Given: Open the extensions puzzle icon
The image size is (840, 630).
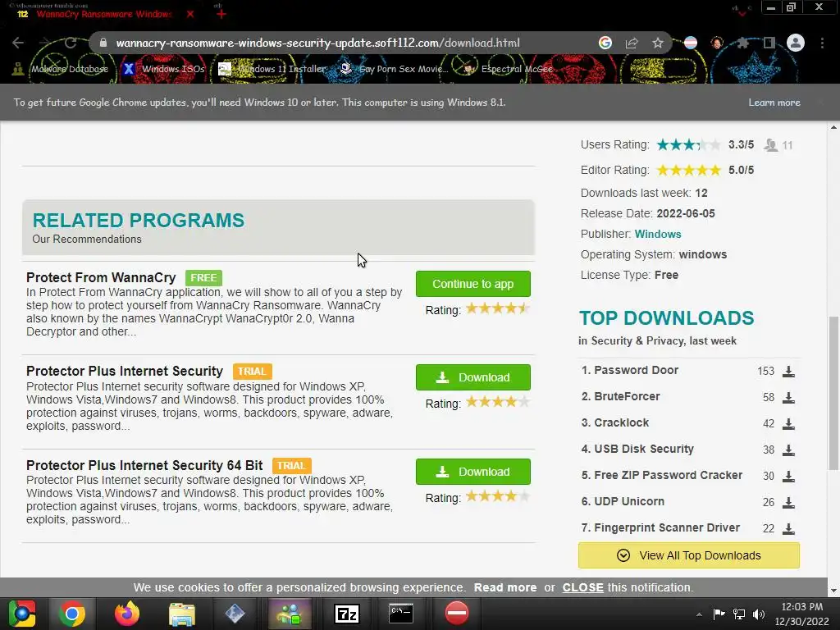Looking at the screenshot, I should click(742, 43).
